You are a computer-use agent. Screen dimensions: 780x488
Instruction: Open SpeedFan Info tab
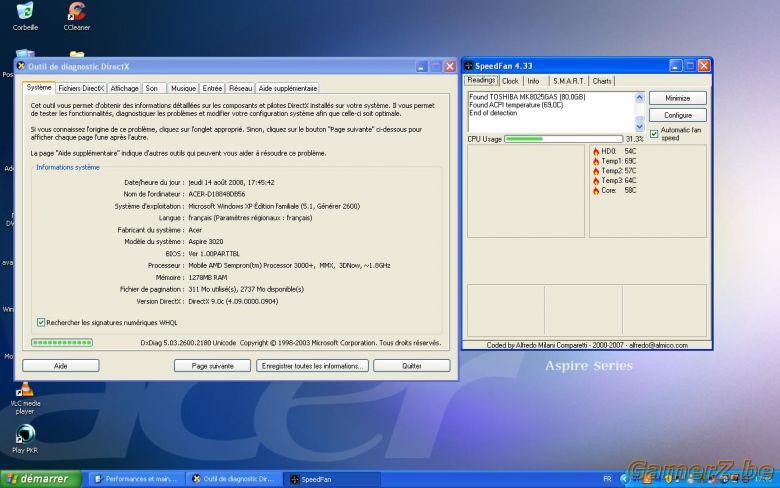533,81
